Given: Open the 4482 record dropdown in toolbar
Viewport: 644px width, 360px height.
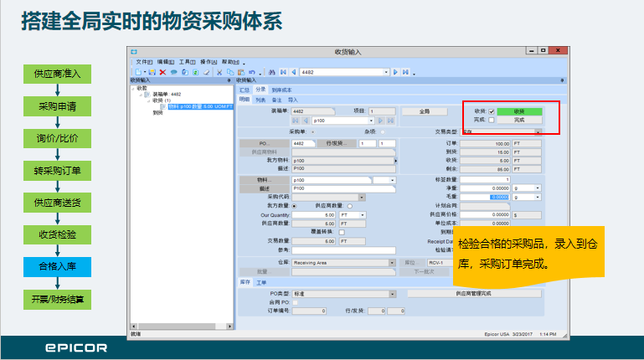Looking at the screenshot, I should (x=386, y=72).
